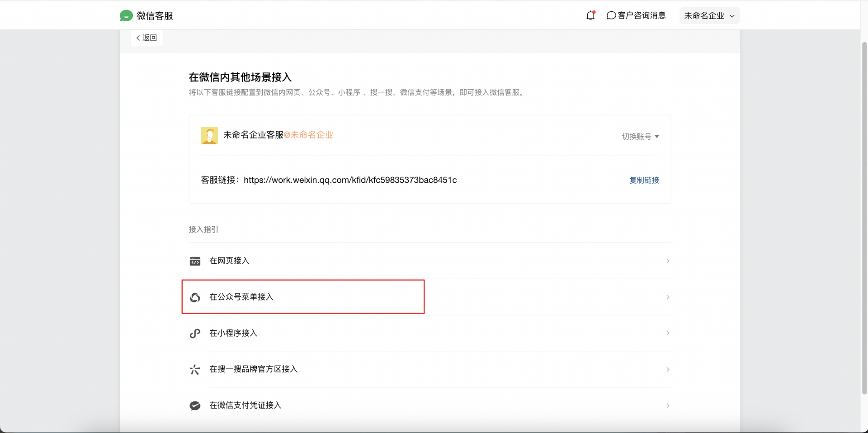Expand the 未命名企业 dropdown in top bar
Viewport: 868px width, 433px height.
click(x=709, y=15)
